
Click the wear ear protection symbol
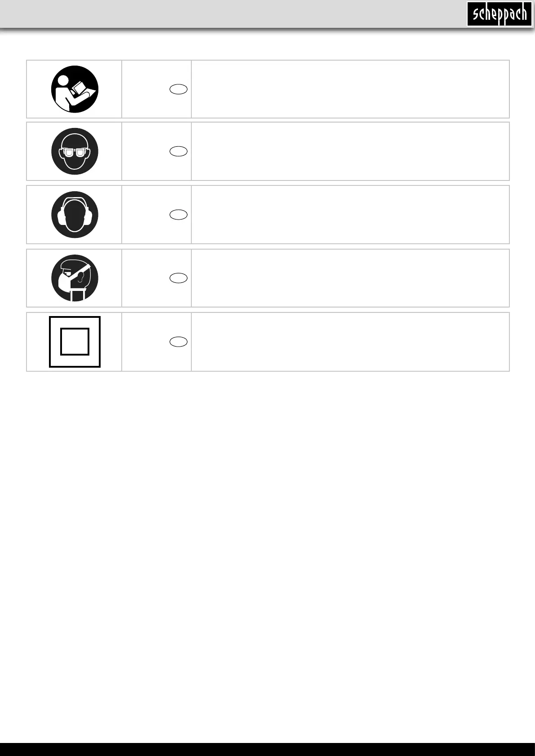75,215
